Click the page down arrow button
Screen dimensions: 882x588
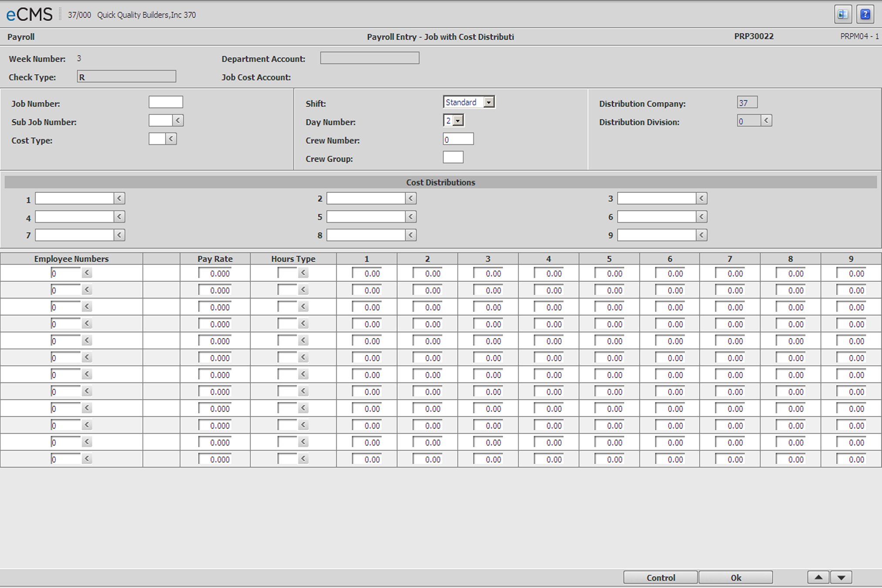coord(841,578)
